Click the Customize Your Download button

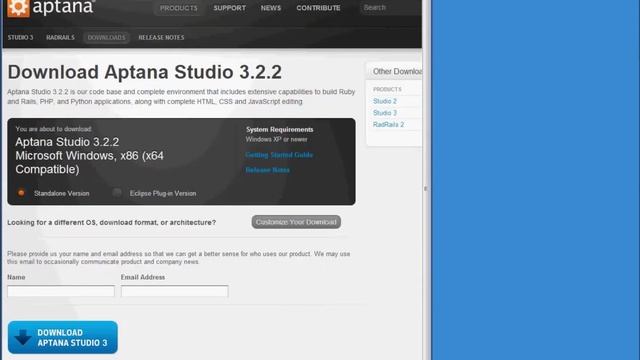(x=296, y=222)
